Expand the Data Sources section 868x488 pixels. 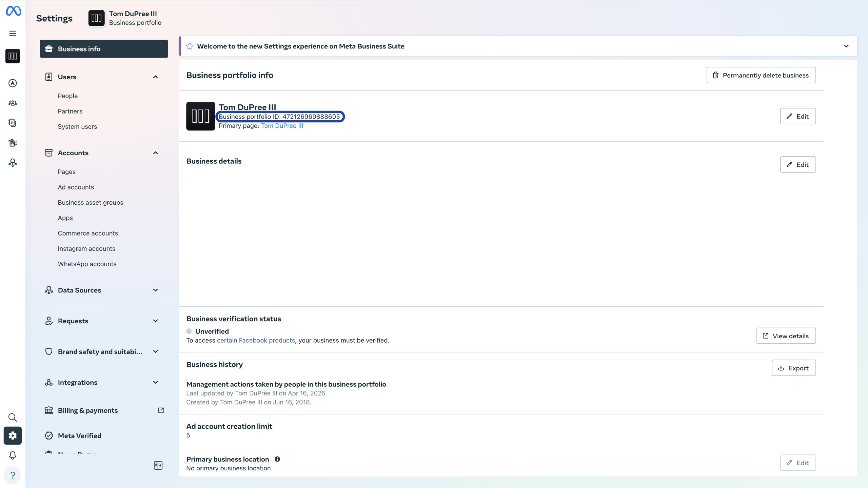point(156,290)
